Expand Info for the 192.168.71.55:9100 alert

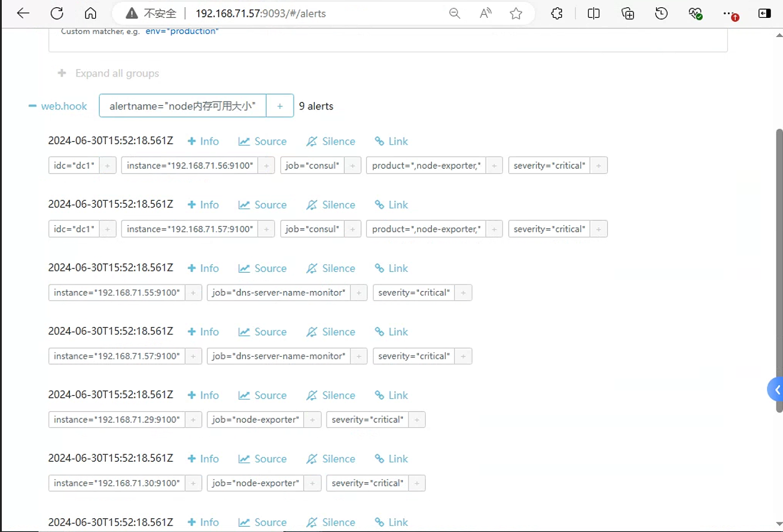tap(203, 268)
